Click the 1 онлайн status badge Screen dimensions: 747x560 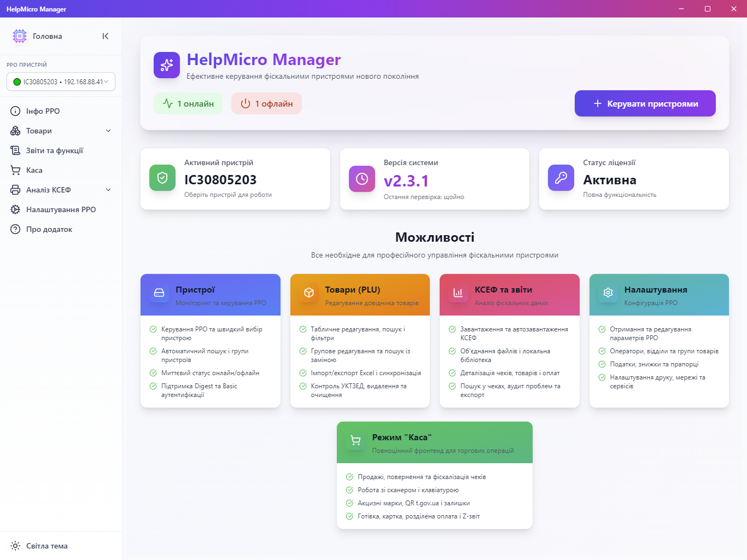coord(188,103)
